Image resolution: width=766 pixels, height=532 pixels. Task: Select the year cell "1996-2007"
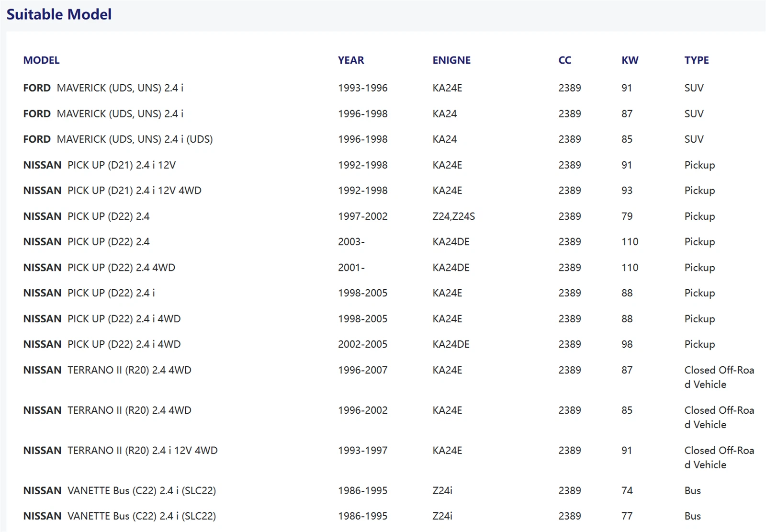click(x=363, y=370)
